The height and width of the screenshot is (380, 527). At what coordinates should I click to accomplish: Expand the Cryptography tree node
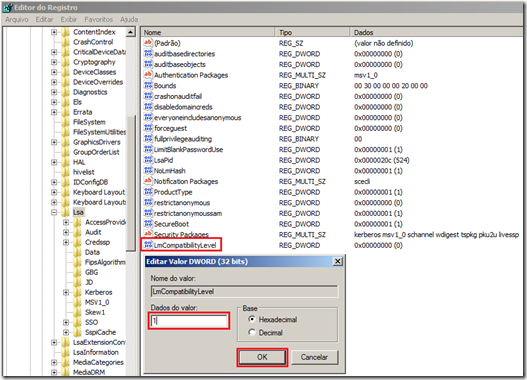[54, 62]
